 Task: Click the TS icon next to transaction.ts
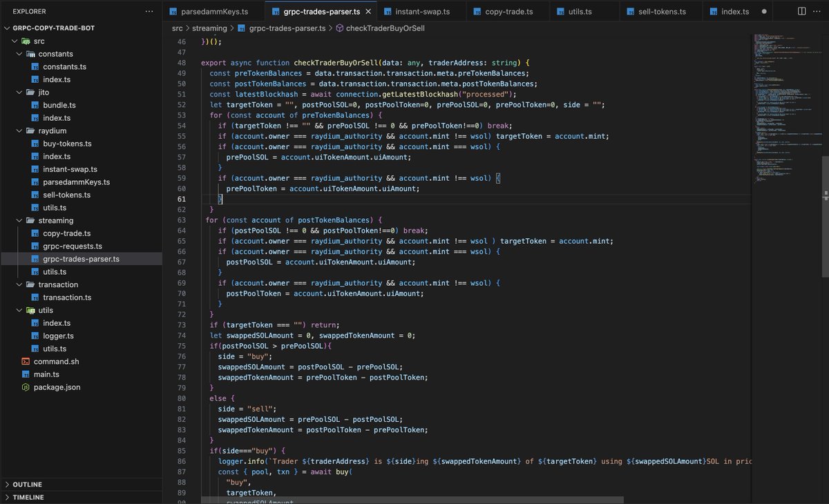click(35, 298)
